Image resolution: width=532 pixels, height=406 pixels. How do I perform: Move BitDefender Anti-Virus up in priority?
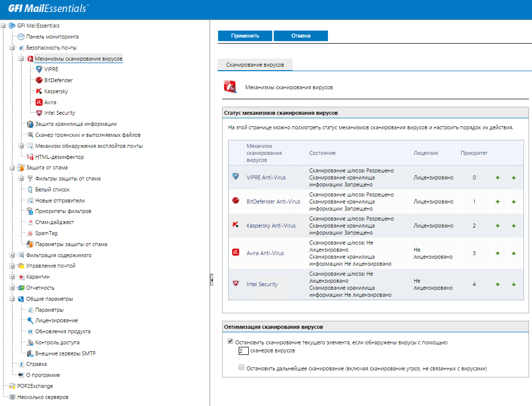(x=497, y=202)
